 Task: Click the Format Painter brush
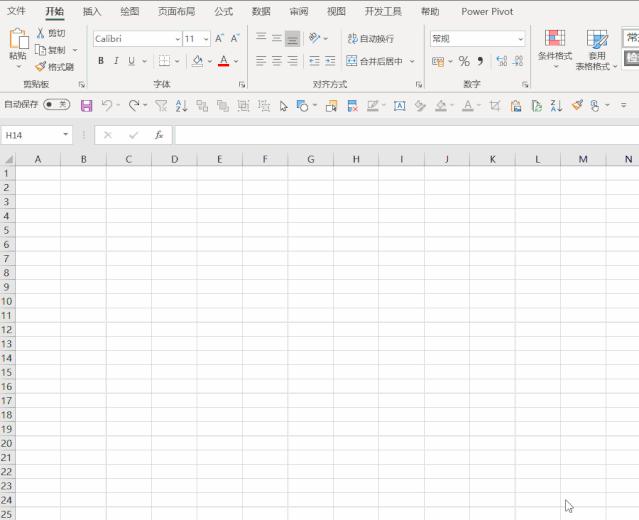click(x=54, y=67)
